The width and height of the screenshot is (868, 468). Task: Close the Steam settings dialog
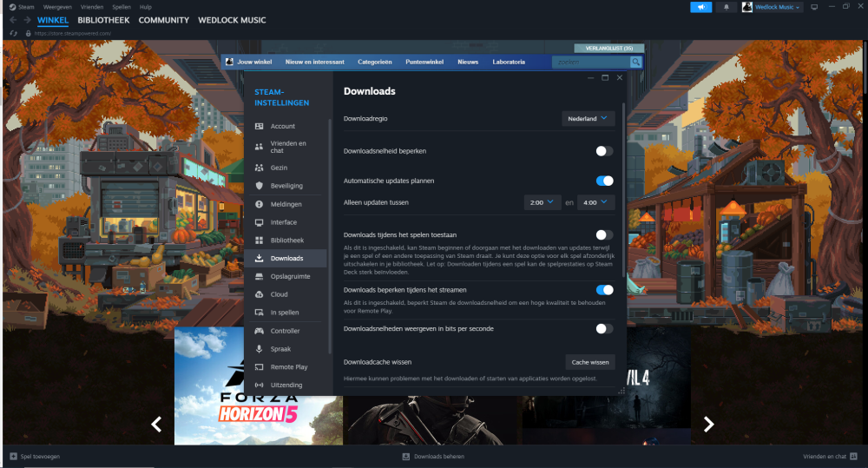click(x=620, y=78)
